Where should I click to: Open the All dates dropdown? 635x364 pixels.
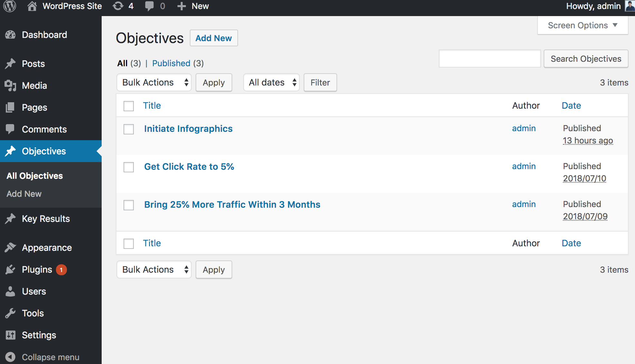(x=271, y=83)
